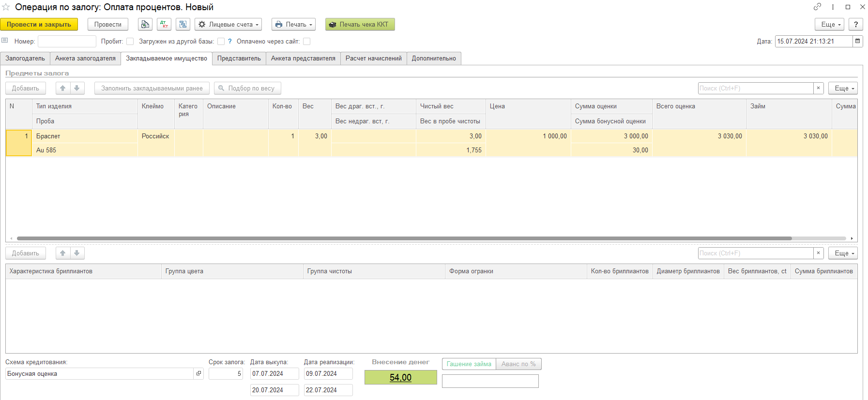Click Срок залога field with 5
Viewport: 868px width, 400px height.
pos(226,373)
